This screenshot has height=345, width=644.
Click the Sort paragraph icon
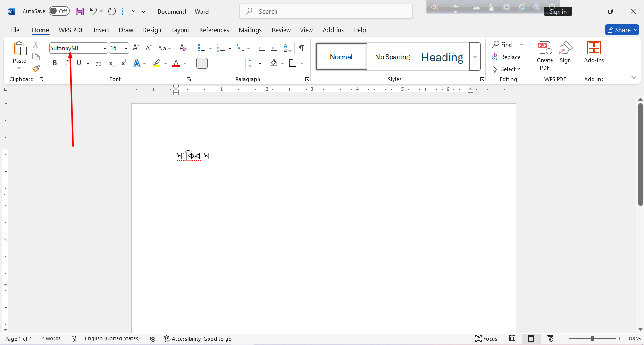point(287,48)
